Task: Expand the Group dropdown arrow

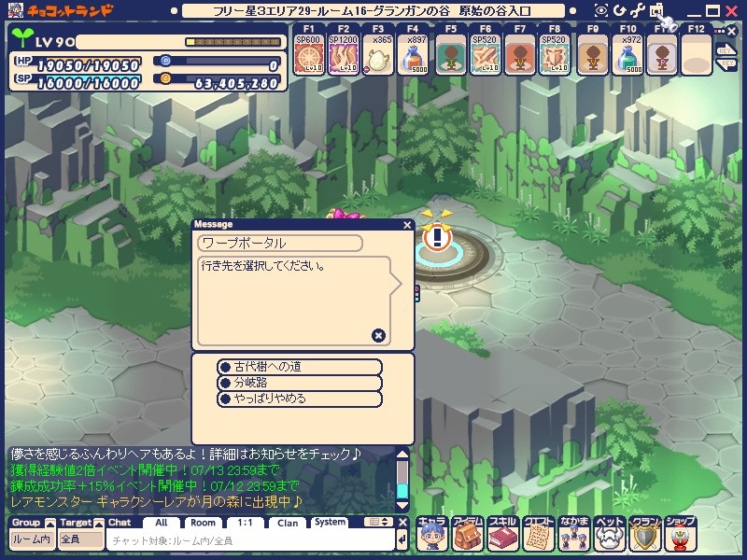Action: (50, 524)
